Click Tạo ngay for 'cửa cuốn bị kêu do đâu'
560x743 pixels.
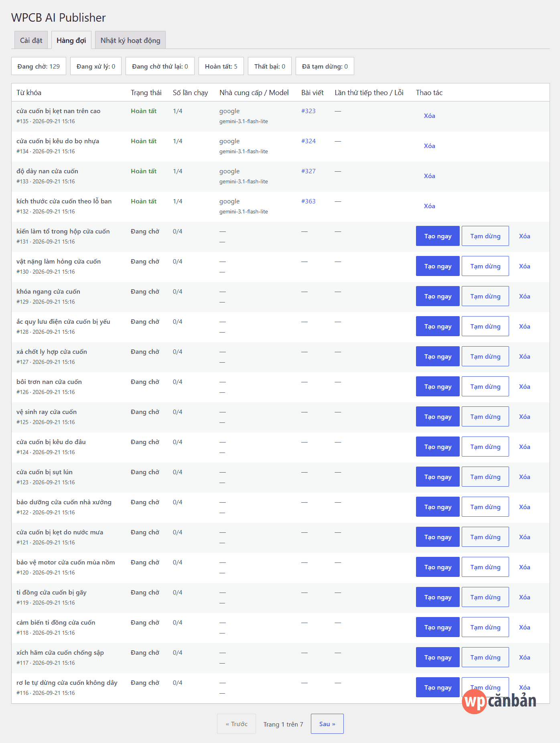click(438, 447)
